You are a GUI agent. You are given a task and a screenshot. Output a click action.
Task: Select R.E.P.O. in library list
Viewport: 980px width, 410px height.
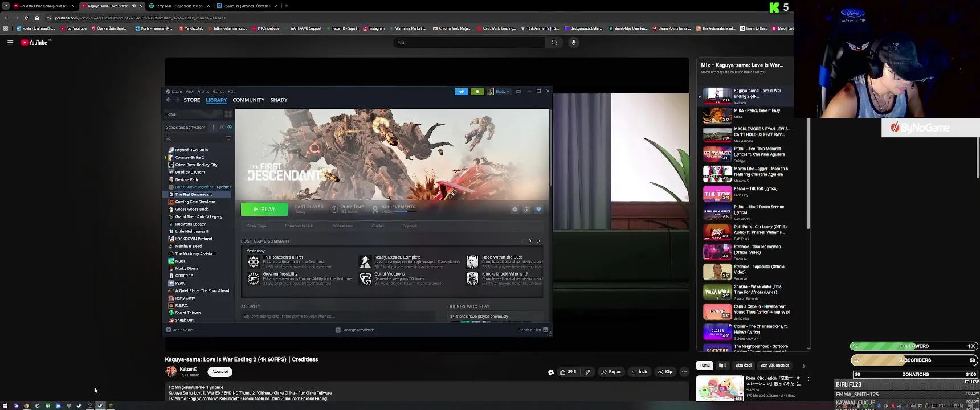pyautogui.click(x=181, y=305)
